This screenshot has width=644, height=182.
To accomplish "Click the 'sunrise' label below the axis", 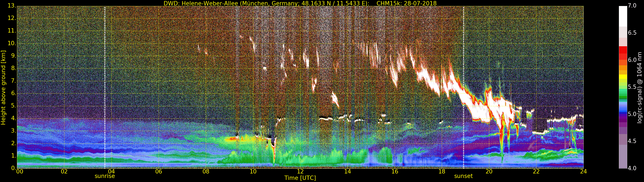I will [x=105, y=176].
